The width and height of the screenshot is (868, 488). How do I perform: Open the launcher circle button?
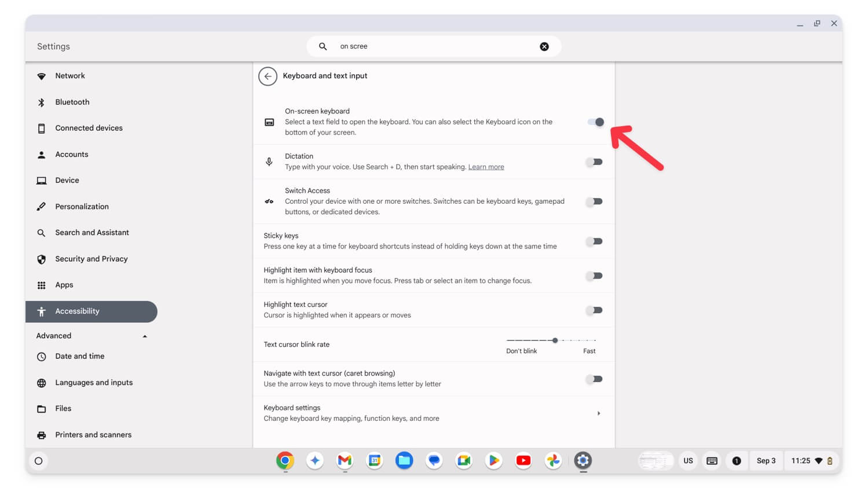pyautogui.click(x=39, y=461)
